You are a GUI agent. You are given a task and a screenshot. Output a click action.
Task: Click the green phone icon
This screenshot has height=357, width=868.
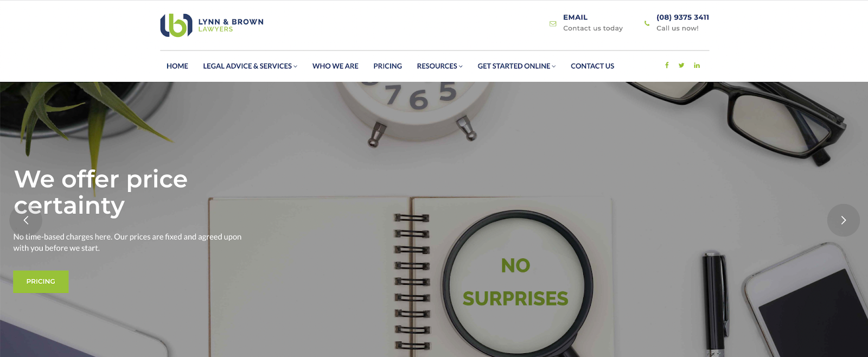[647, 23]
